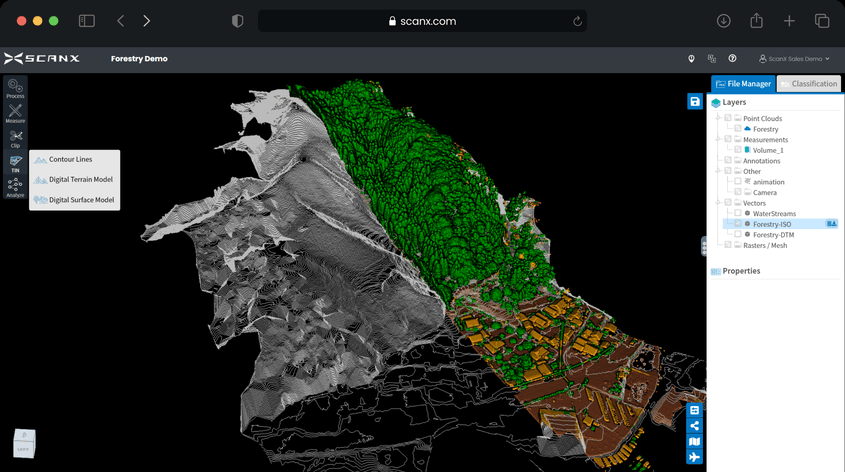Click the blue save disk icon
Screen dimensions: 845x472
[x=695, y=101]
